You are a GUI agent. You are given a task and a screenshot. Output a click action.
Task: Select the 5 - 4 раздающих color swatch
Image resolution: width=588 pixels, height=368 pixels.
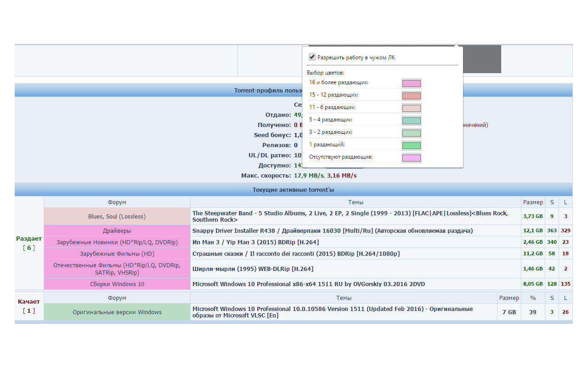pyautogui.click(x=411, y=121)
